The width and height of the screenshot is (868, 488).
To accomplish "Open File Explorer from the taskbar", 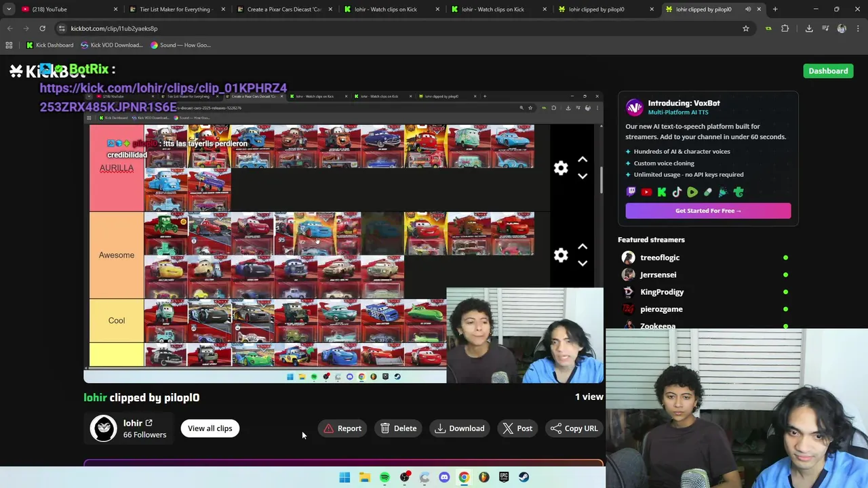I will point(365,477).
